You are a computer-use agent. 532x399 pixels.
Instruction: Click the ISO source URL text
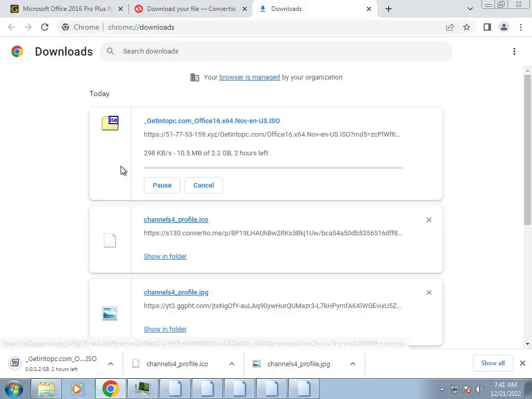pyautogui.click(x=272, y=135)
